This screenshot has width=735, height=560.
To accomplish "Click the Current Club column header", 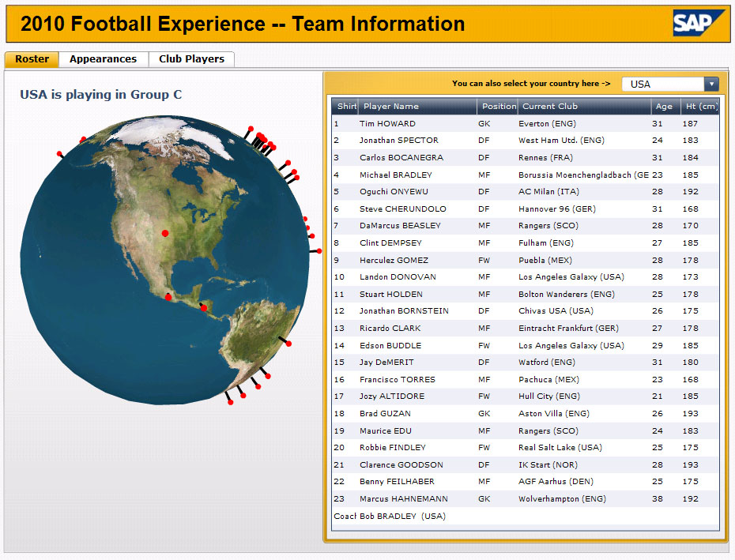I will [583, 107].
